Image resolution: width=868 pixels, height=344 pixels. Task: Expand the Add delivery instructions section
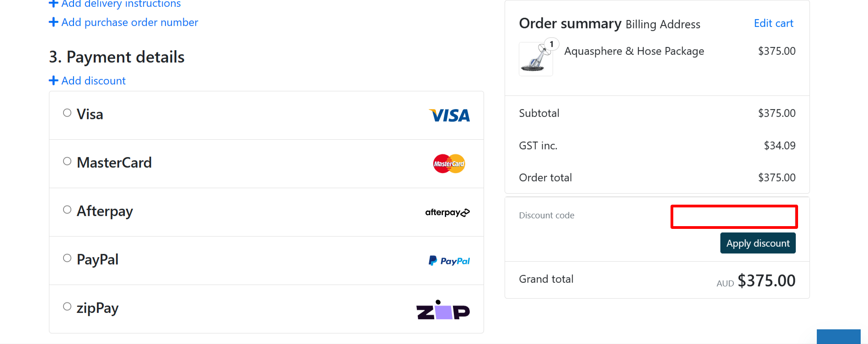(x=121, y=4)
